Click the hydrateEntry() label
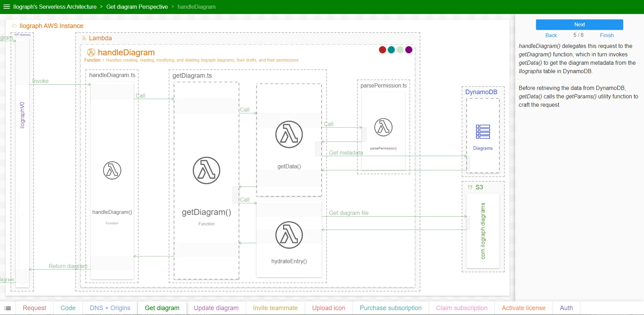 [x=289, y=261]
